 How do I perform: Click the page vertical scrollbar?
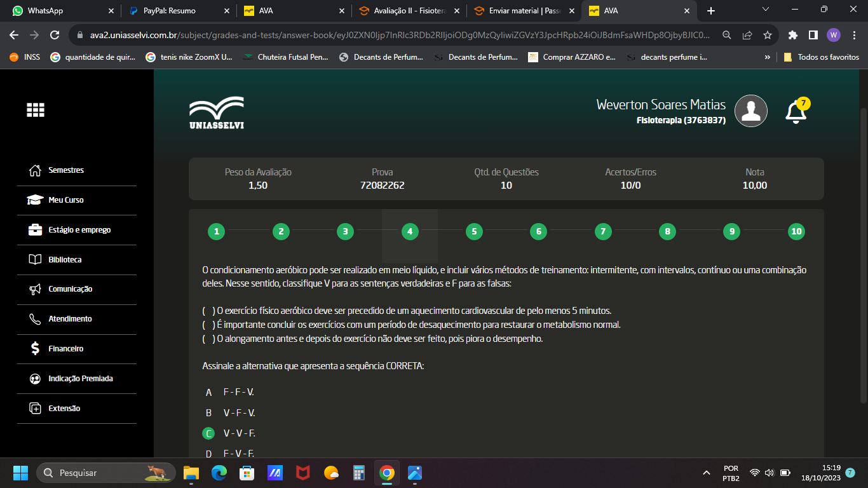coord(863,254)
